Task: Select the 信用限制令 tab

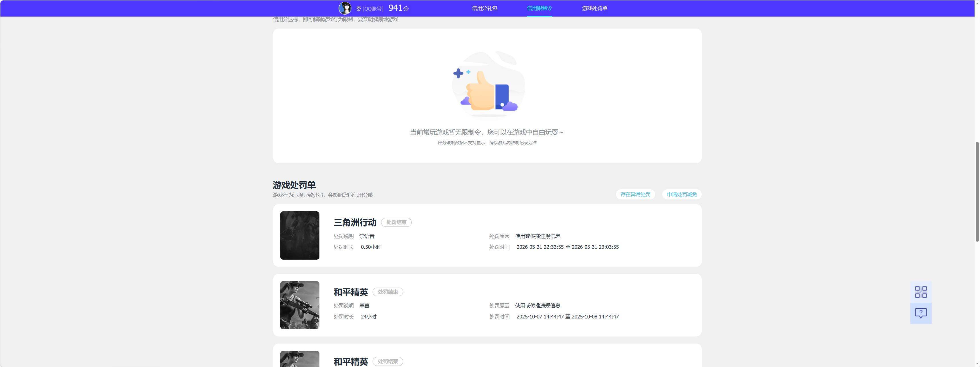Action: coord(539,8)
